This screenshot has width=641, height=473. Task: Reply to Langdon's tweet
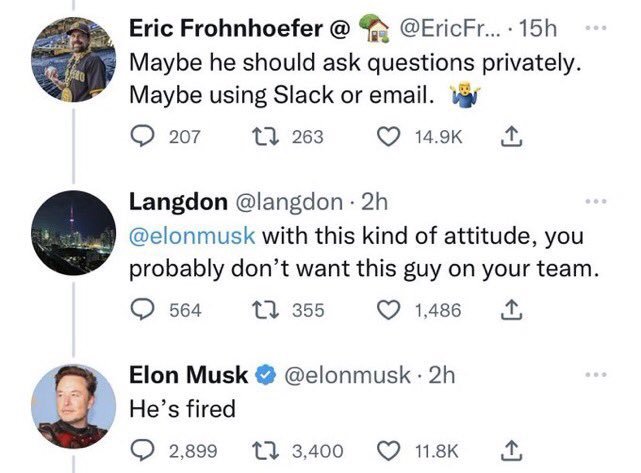tap(143, 310)
